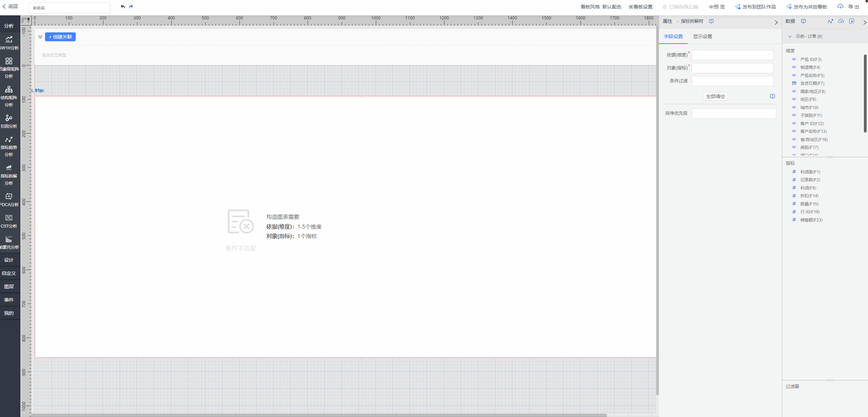The width and height of the screenshot is (868, 417).
Task: Collapse the 属性 properties panel arrow
Action: (x=776, y=22)
